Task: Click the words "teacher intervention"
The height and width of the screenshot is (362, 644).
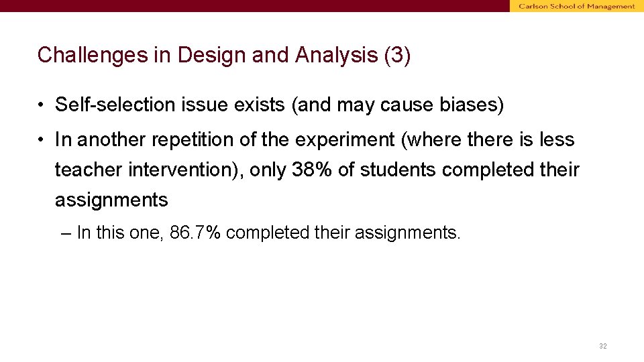Action: [x=144, y=170]
